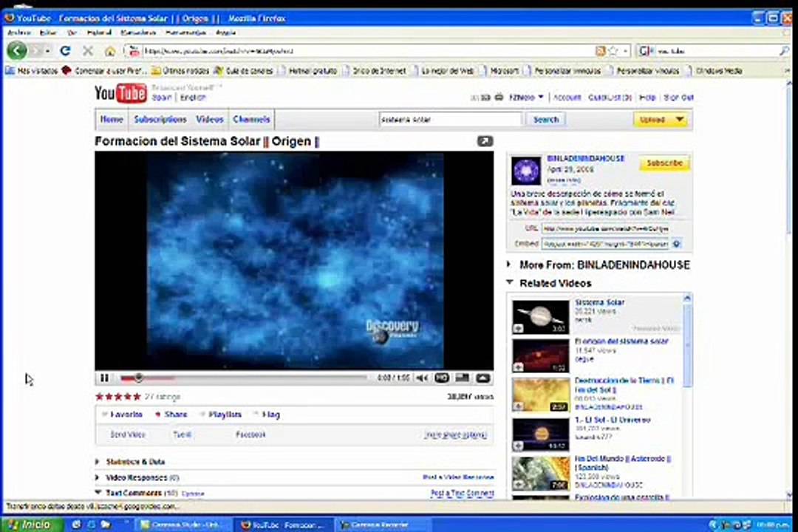The height and width of the screenshot is (532, 798).
Task: Click the YouTube logo
Action: click(x=120, y=93)
